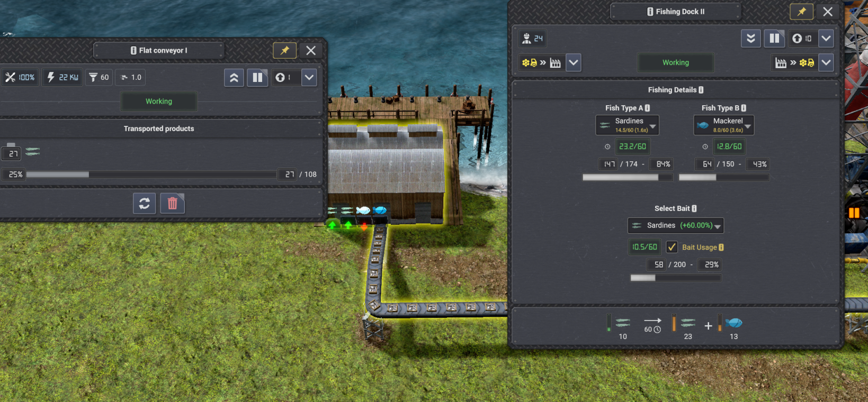The height and width of the screenshot is (402, 868).
Task: Click the conveyor upgrade double-chevron icon
Action: (x=234, y=78)
